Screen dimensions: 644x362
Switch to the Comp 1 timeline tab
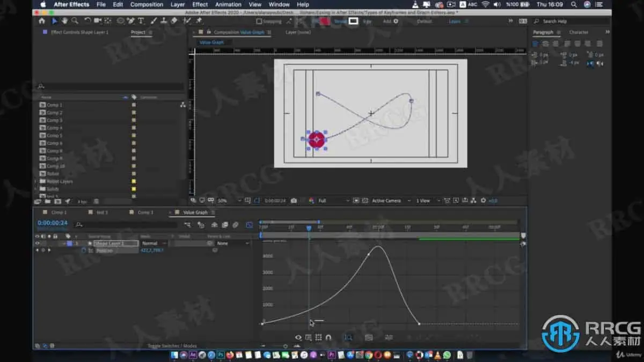click(59, 212)
